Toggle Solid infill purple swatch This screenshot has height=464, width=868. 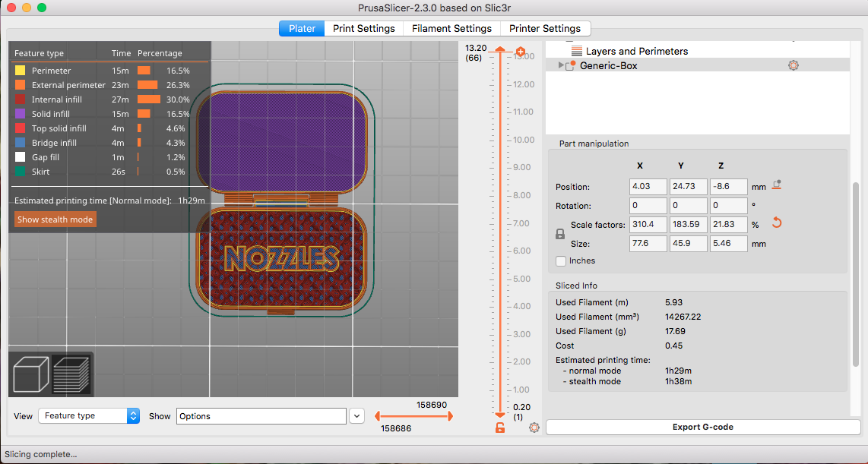point(20,114)
